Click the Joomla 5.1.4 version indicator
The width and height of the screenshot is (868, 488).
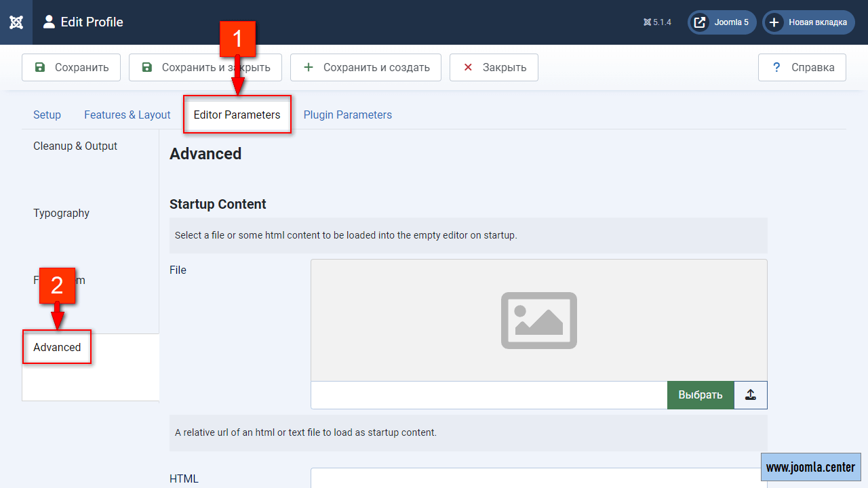point(657,22)
